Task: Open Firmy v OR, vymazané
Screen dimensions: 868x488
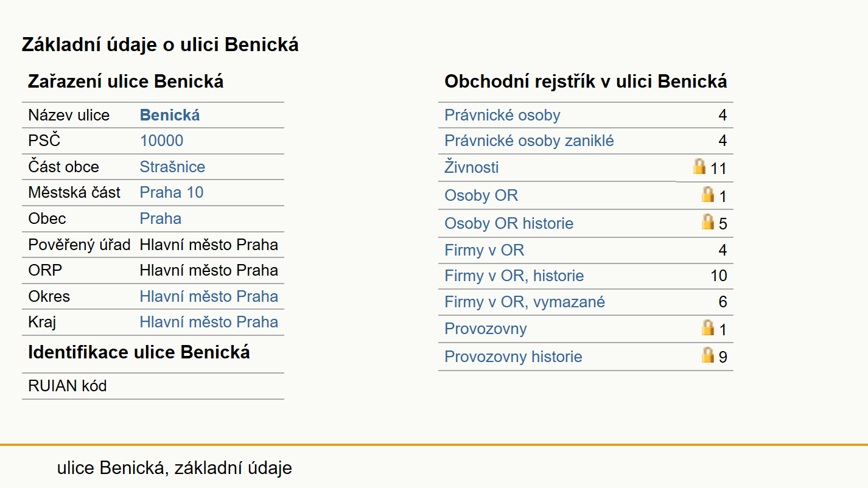Action: click(525, 302)
